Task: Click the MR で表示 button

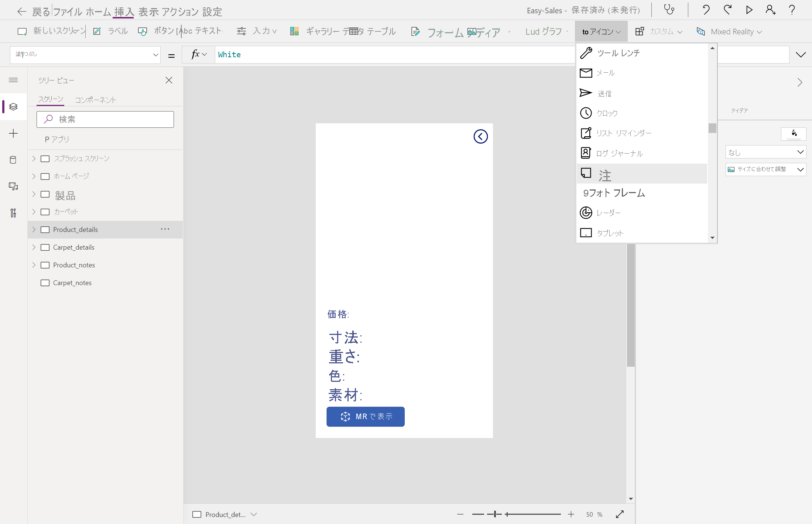Action: coord(365,417)
